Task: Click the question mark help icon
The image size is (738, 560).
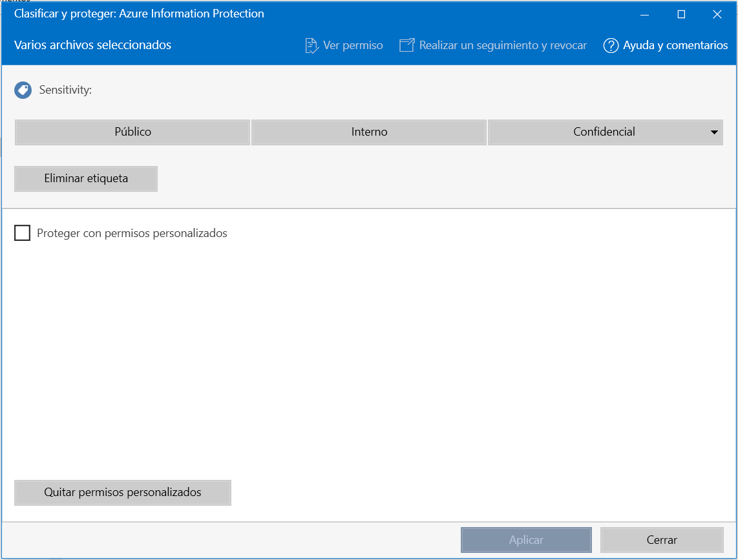Action: point(611,46)
